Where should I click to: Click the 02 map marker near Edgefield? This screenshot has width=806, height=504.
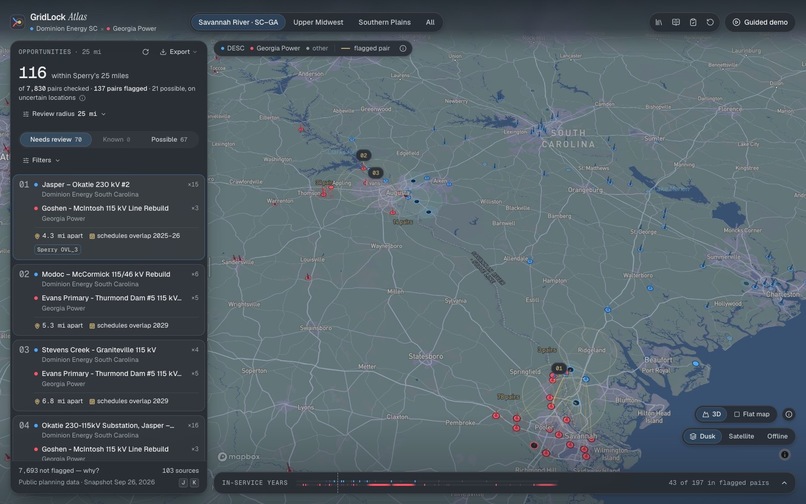click(363, 155)
